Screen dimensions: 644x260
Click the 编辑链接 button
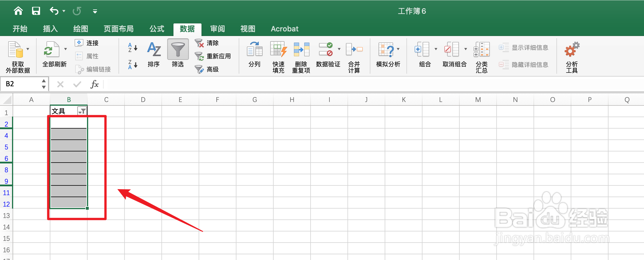(93, 69)
